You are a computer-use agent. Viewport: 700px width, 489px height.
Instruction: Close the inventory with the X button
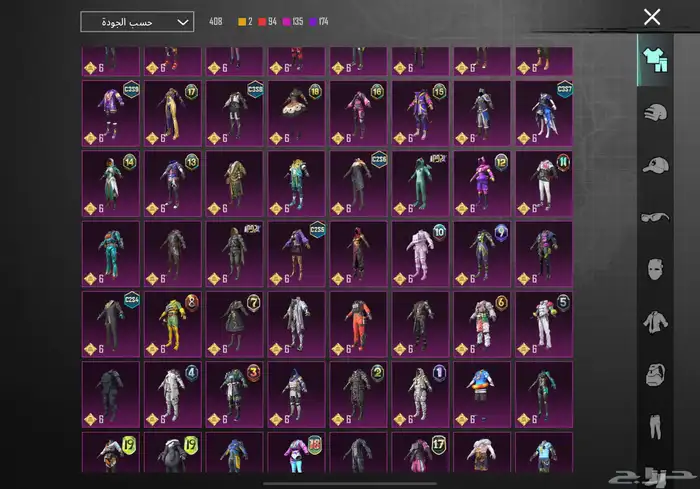[x=652, y=17]
